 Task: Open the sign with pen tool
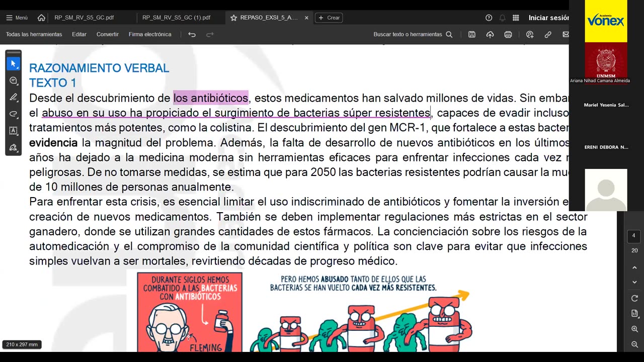pyautogui.click(x=14, y=147)
